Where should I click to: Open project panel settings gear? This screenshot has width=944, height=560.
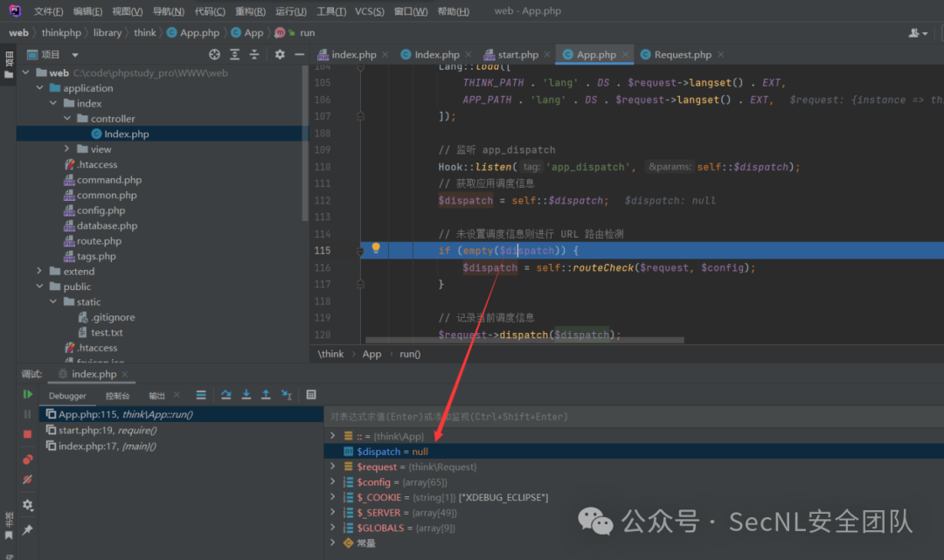(x=280, y=55)
